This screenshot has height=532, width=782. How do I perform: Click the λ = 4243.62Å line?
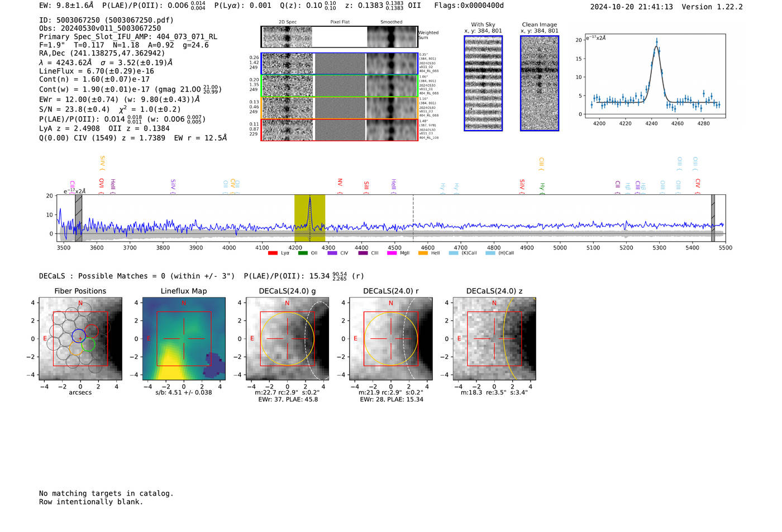click(x=106, y=63)
